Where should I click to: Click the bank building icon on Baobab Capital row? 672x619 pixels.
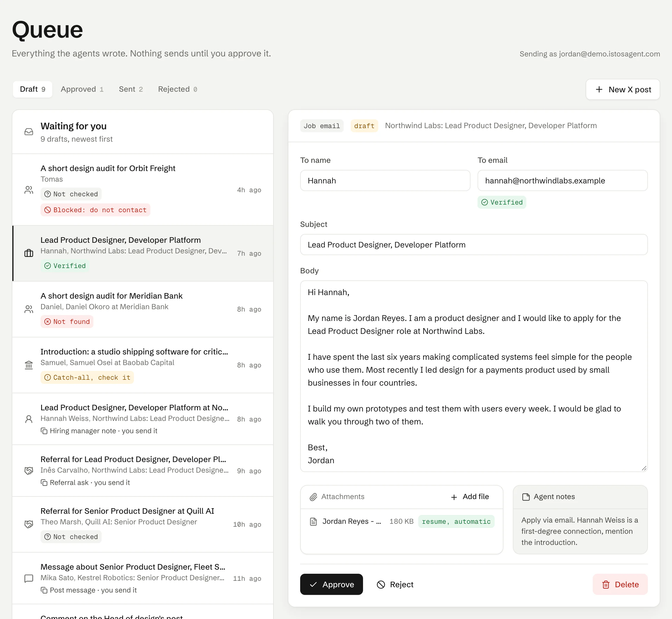coord(29,365)
